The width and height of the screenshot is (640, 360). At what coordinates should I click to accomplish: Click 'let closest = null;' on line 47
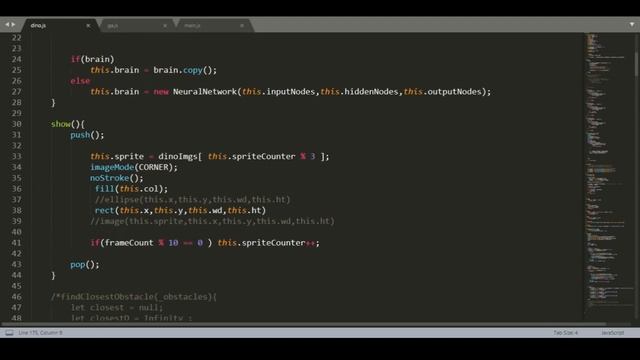click(x=117, y=308)
